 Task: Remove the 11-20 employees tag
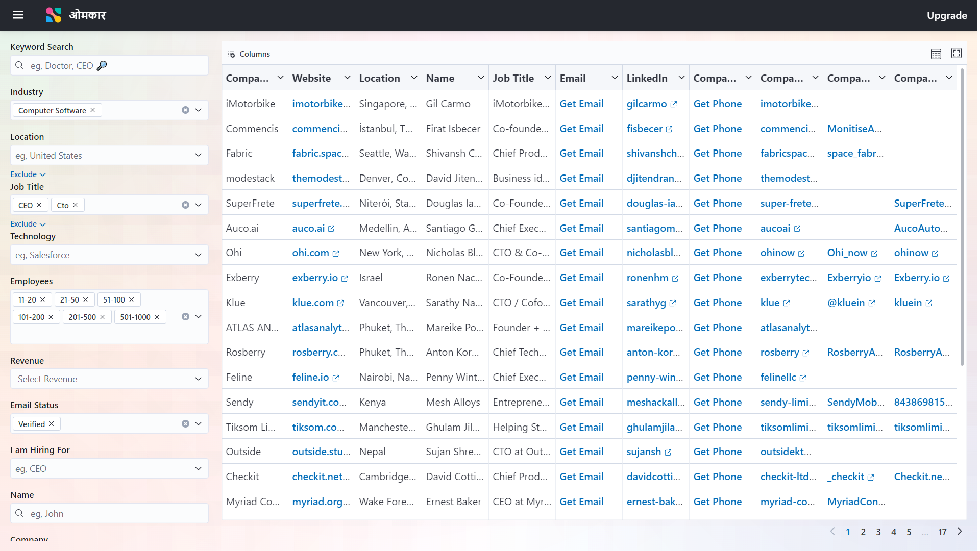[43, 299]
